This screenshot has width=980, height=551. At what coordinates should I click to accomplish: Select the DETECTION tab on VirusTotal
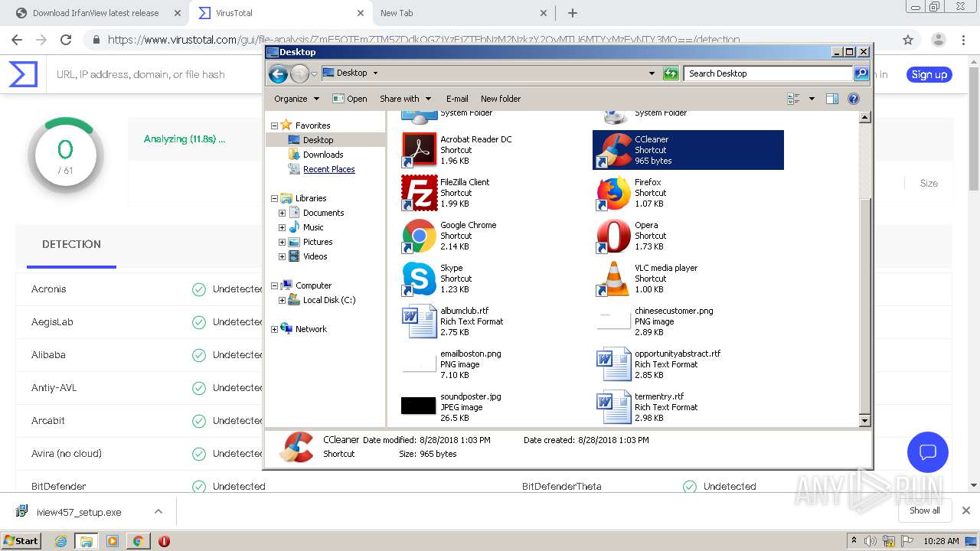(71, 244)
